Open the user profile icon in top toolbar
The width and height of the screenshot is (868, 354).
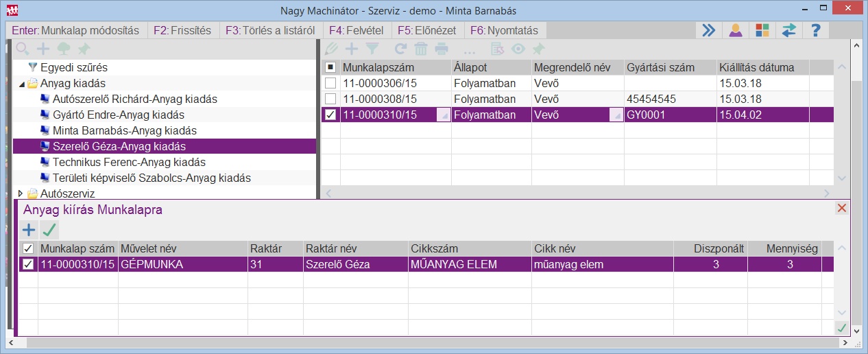(x=735, y=30)
